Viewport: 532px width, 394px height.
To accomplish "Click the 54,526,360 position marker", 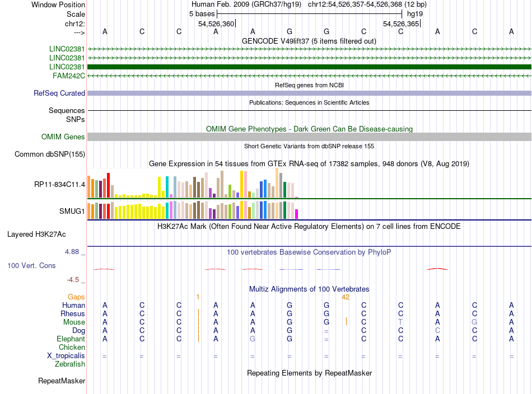I will (216, 24).
